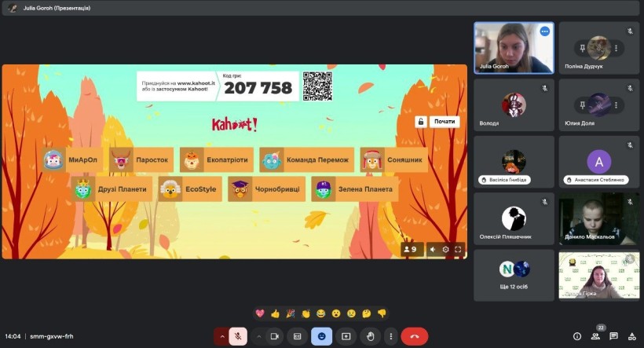Viewport: 644px width, 348px height.
Task: Click Анастасия Стебленко's avatar tile
Action: click(x=599, y=162)
